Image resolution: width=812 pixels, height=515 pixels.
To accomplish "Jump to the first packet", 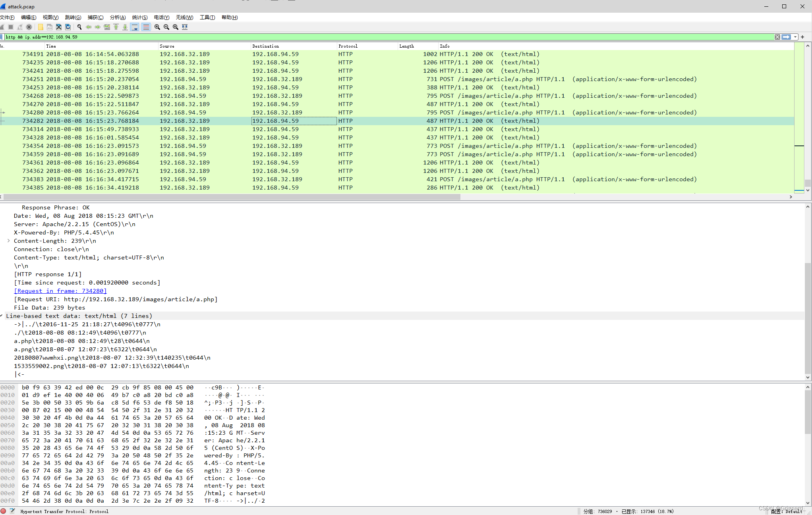I will 116,27.
